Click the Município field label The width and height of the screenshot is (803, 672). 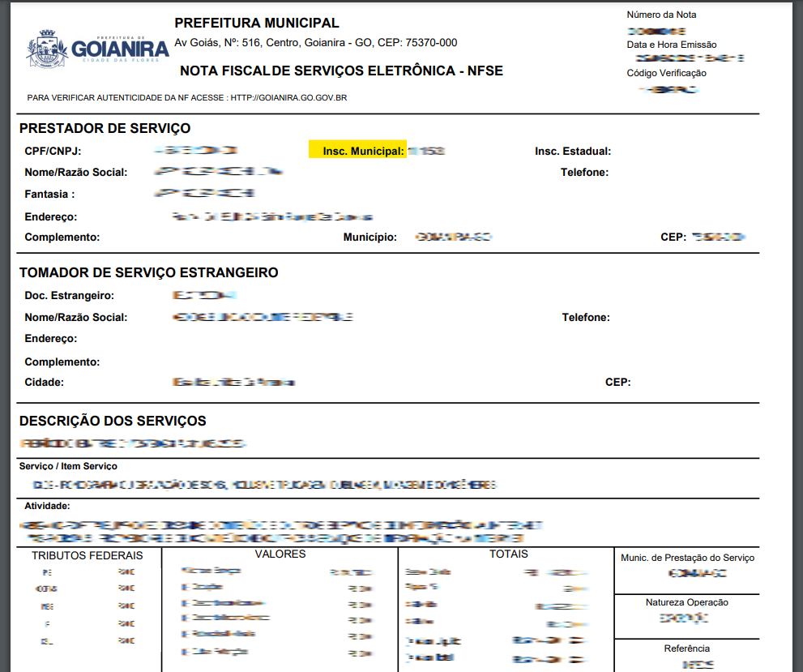pos(370,237)
